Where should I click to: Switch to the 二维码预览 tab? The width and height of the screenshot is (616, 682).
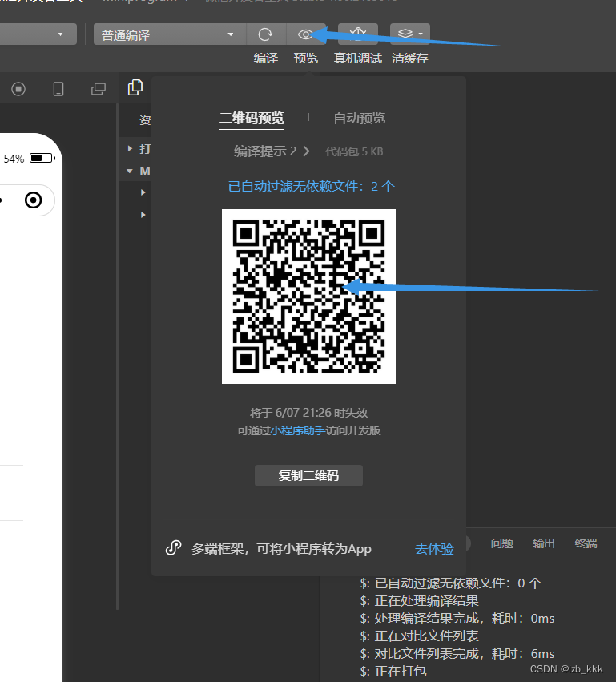pos(252,118)
